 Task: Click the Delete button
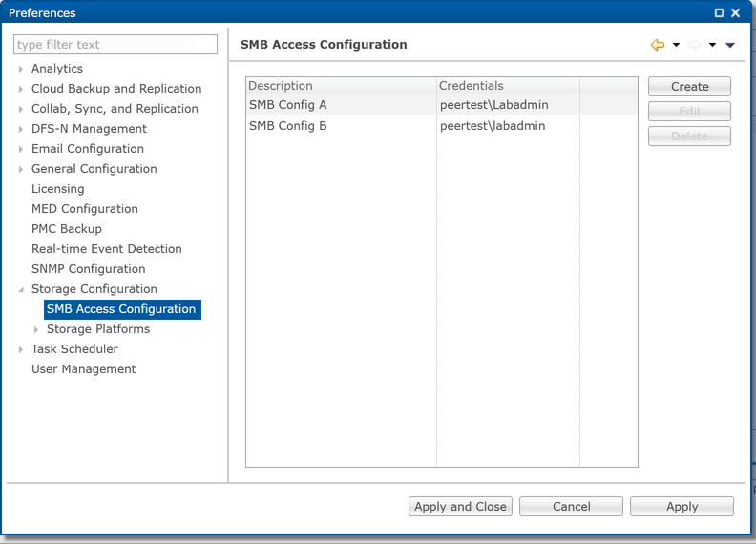(x=689, y=136)
